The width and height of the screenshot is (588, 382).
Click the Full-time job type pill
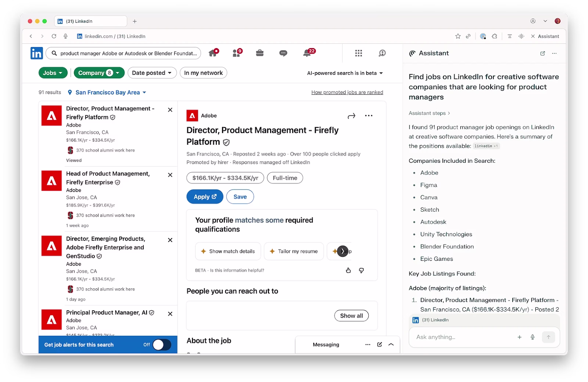285,178
